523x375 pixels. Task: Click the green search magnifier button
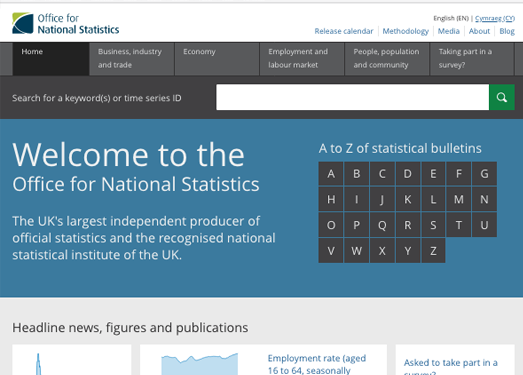coord(502,97)
